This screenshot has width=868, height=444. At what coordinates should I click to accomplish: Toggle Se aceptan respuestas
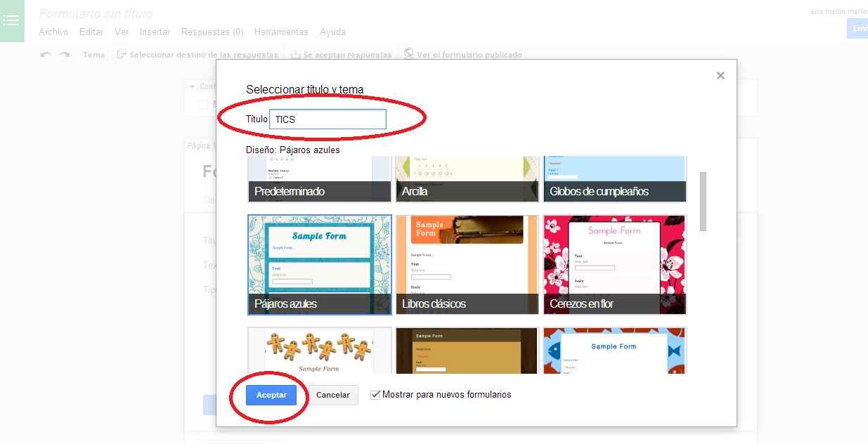tap(341, 55)
